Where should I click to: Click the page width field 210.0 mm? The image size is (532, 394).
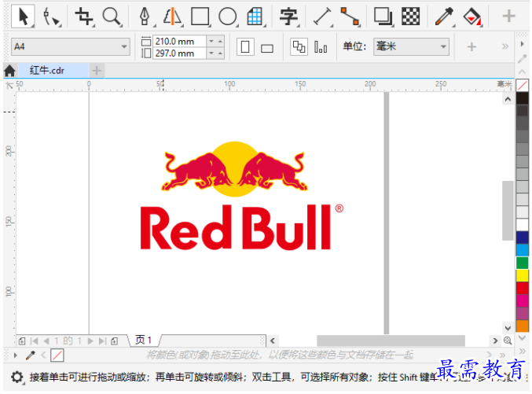click(179, 41)
